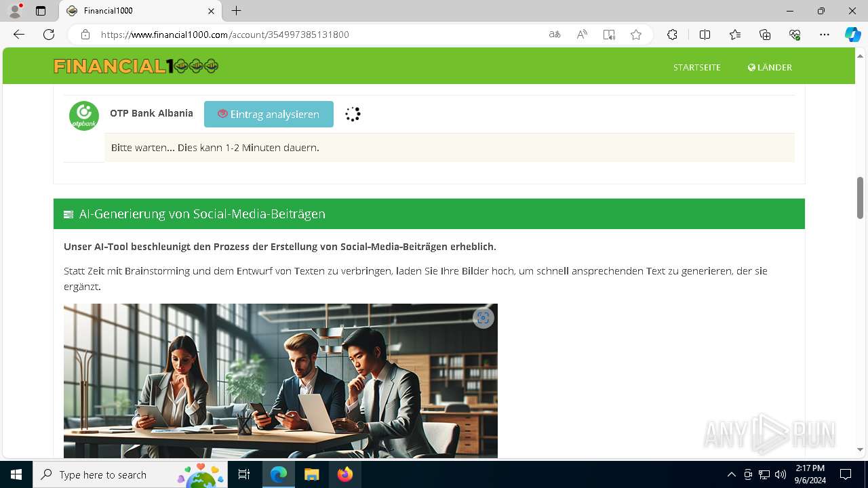This screenshot has height=488, width=868.
Task: Click the OTP Bank logo image
Action: tap(84, 116)
